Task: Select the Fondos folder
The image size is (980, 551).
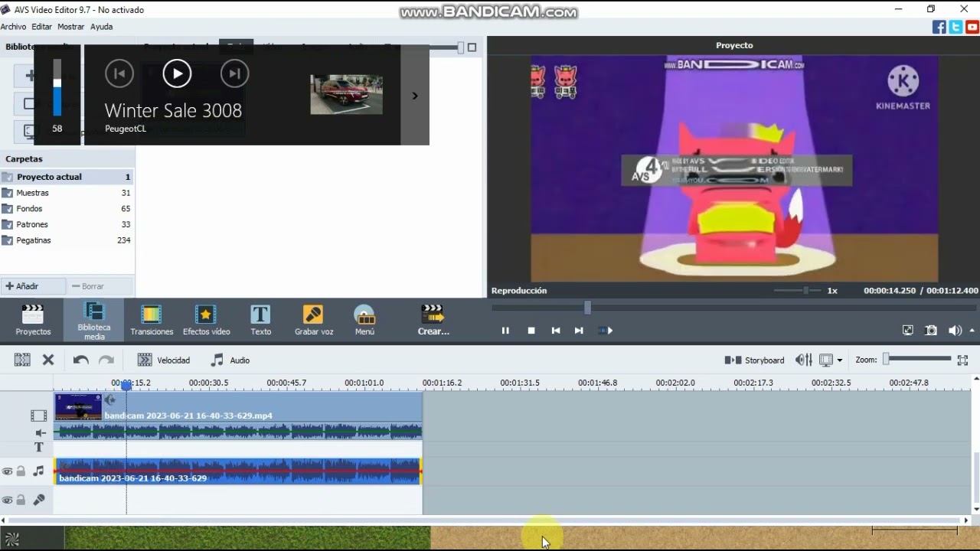Action: (67, 209)
